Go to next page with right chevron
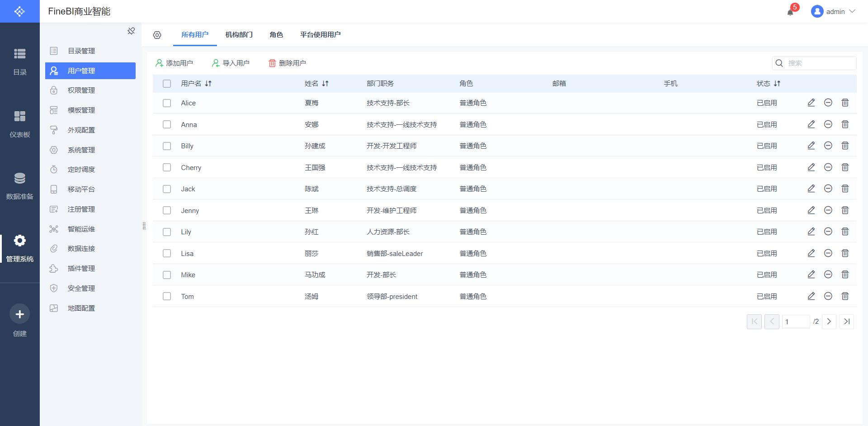 [829, 321]
